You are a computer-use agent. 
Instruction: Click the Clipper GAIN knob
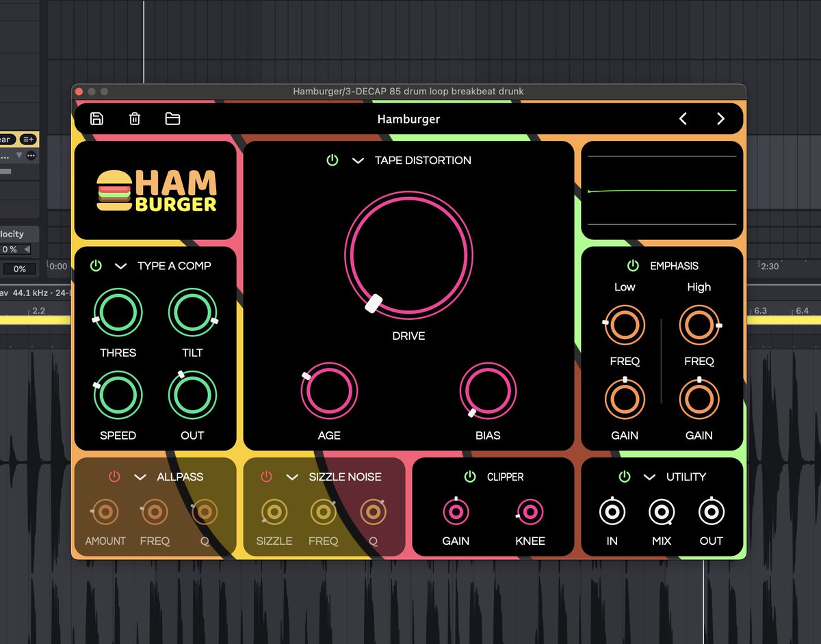point(456,512)
